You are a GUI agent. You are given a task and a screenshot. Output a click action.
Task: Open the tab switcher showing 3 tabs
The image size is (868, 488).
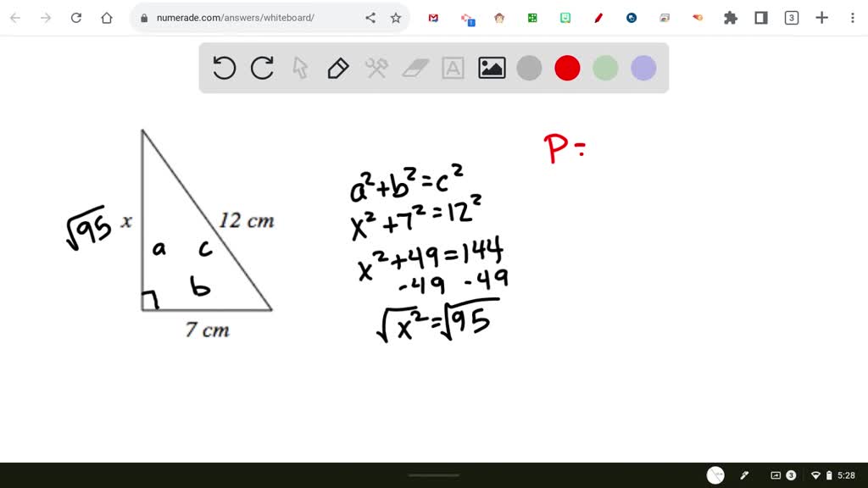point(791,17)
